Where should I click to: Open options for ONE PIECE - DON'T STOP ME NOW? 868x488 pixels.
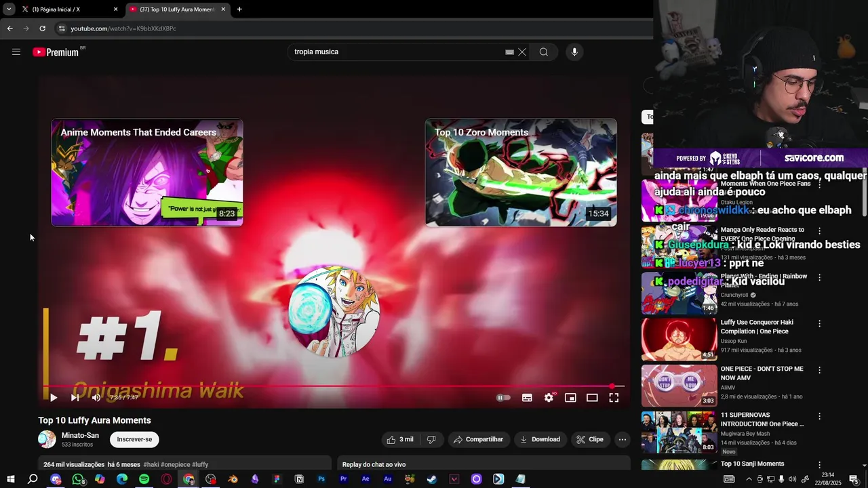(x=819, y=370)
